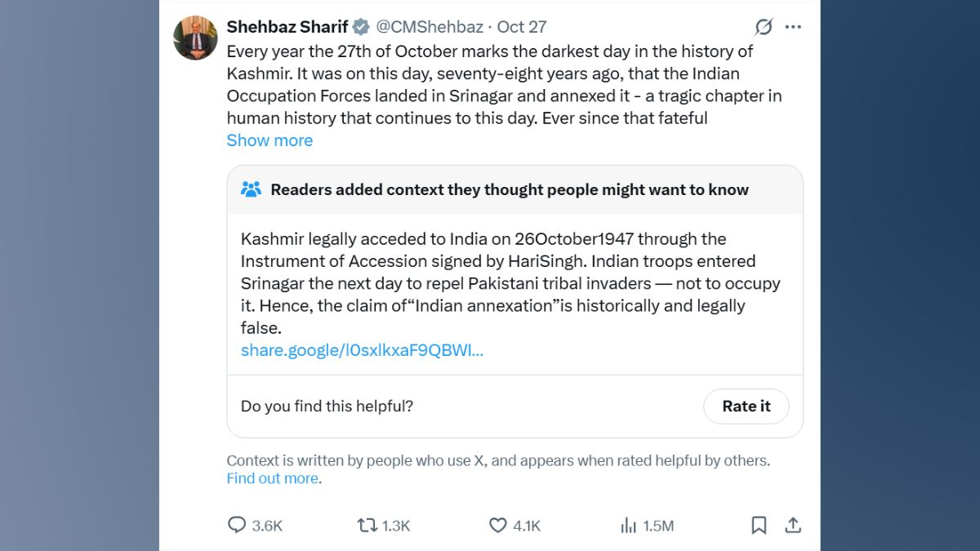Open Grok by clicking its icon
980x551 pixels.
762,27
